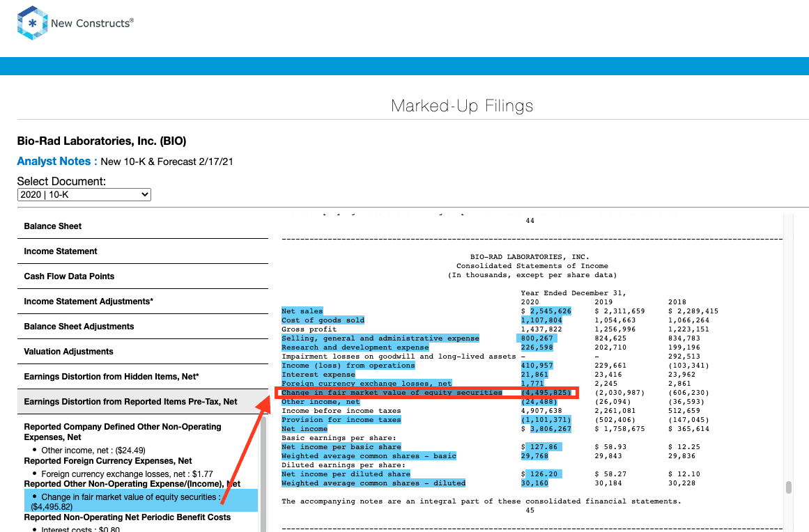Click the left panel's vertical scrollbar
Image resolution: width=809 pixels, height=532 pixels.
pyautogui.click(x=263, y=474)
